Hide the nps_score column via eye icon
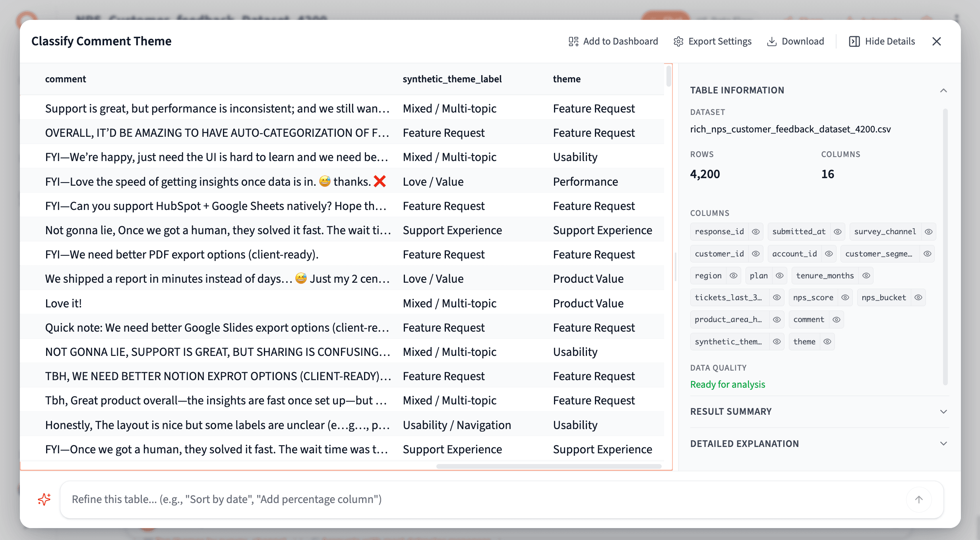 coord(845,297)
